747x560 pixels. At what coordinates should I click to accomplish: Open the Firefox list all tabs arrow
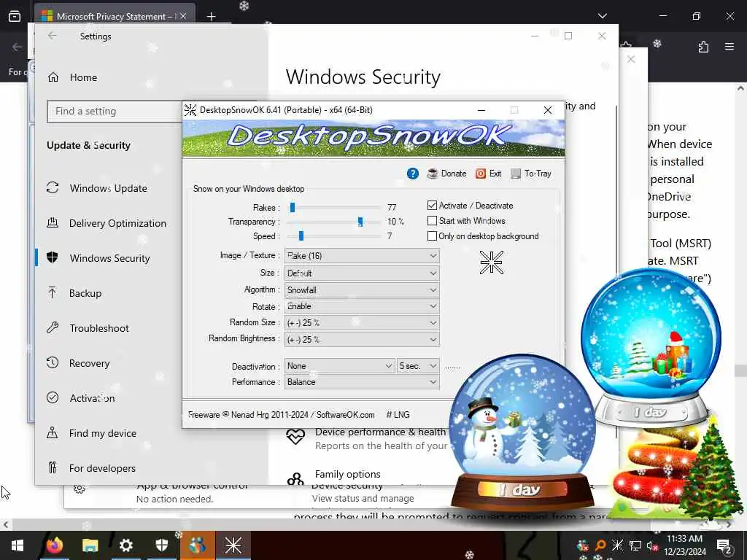click(602, 16)
